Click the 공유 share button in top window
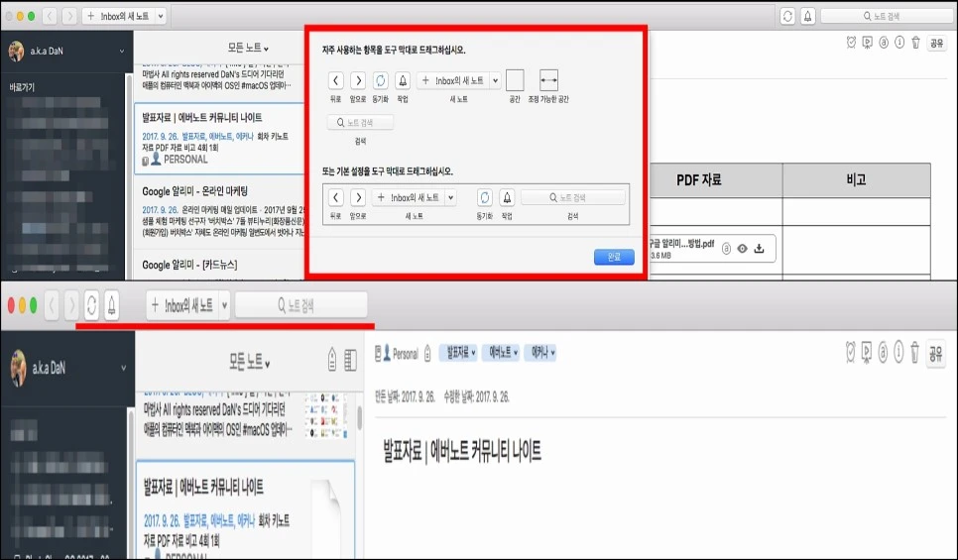Viewport: 958px width, 560px height. pos(936,43)
